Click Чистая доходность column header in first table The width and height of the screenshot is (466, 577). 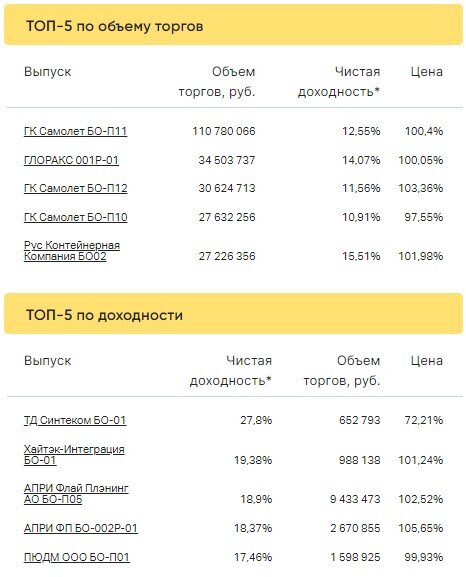coord(339,81)
